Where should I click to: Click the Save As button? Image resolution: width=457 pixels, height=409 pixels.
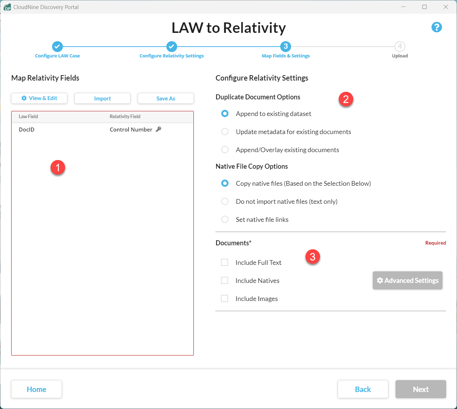click(x=166, y=98)
